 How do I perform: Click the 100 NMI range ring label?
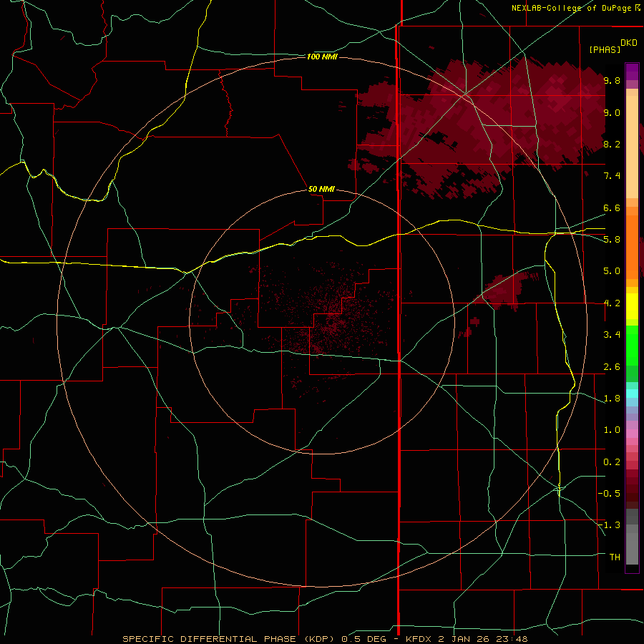pos(322,57)
